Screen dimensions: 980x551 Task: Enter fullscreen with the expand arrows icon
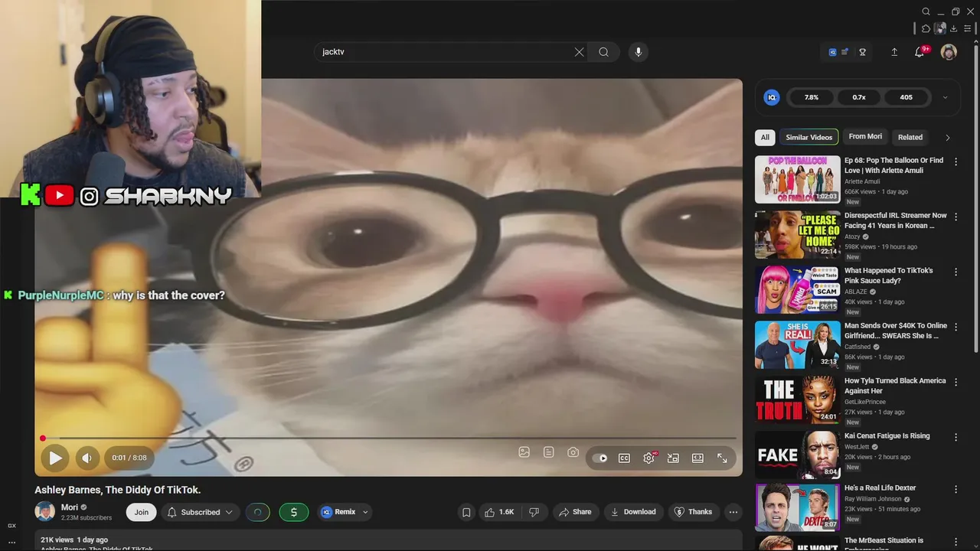coord(722,458)
